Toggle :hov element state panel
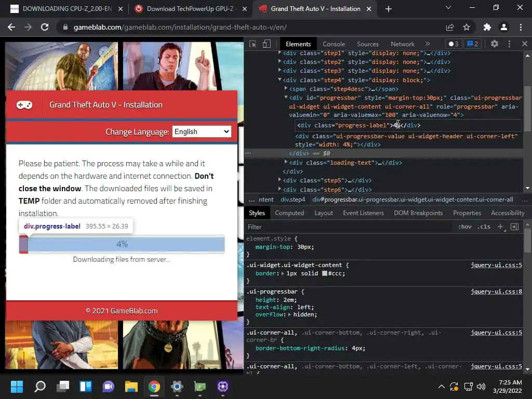 (x=465, y=227)
